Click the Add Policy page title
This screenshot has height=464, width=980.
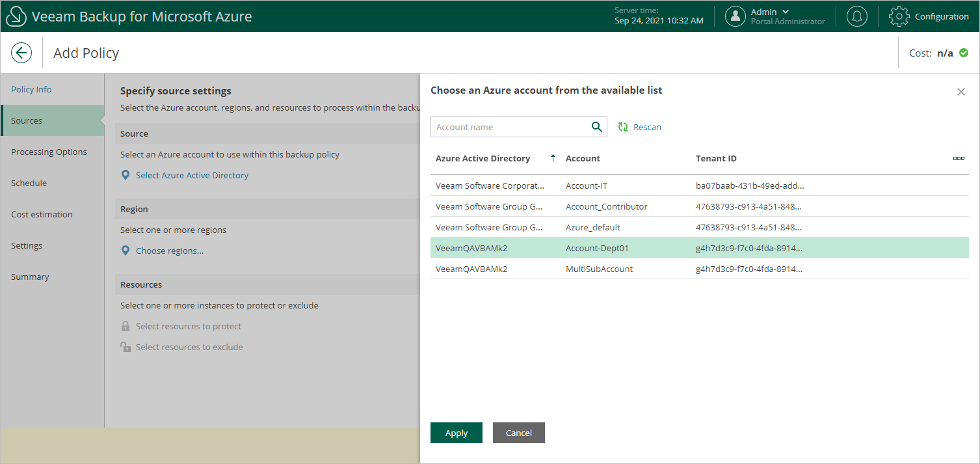pyautogui.click(x=86, y=53)
